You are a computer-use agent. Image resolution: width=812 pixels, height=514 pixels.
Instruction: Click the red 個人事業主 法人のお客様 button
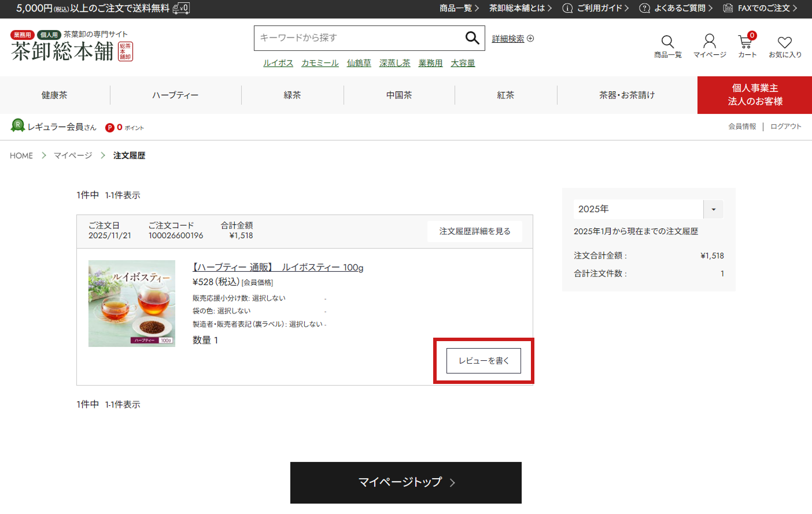[754, 95]
